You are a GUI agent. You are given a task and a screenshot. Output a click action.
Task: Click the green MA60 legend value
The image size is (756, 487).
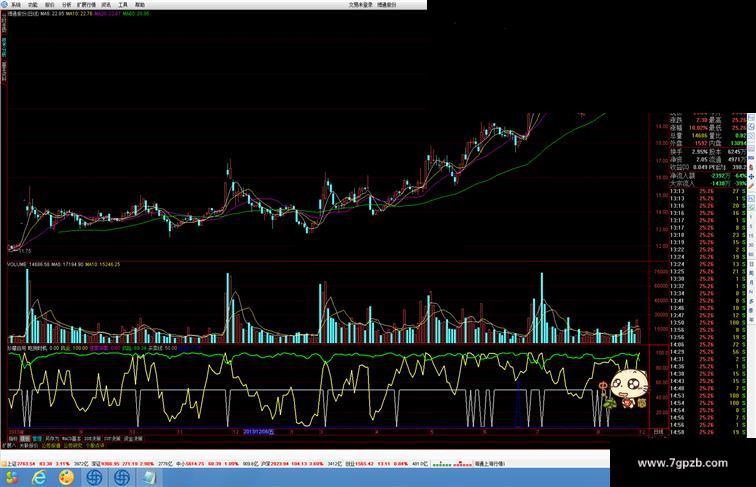click(135, 14)
